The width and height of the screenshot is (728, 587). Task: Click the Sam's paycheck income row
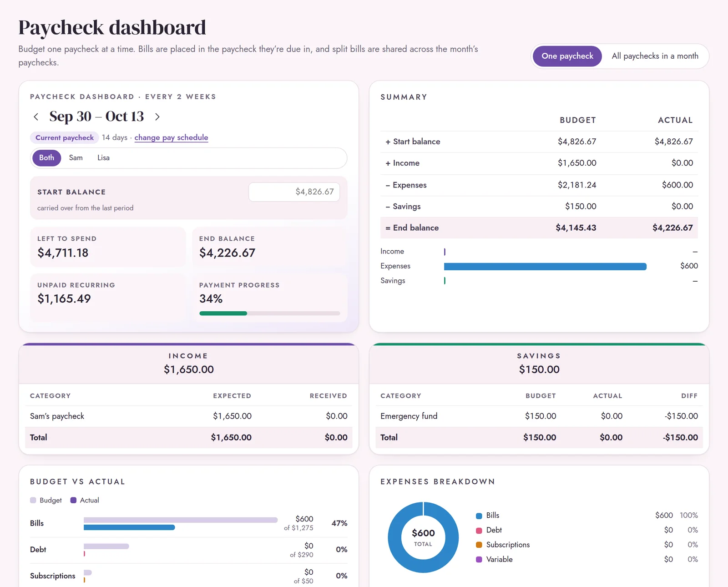[188, 416]
